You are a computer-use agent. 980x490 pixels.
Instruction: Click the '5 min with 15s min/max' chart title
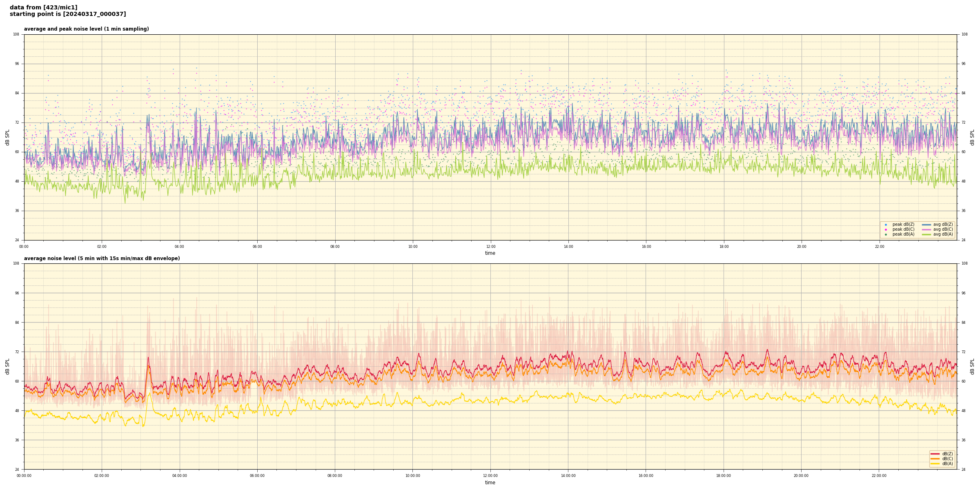[x=102, y=258]
